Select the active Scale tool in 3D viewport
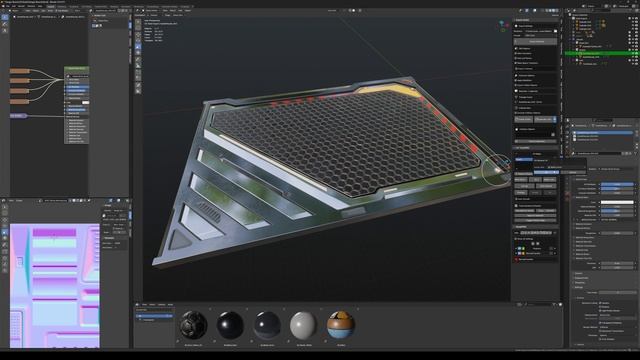The width and height of the screenshot is (640, 360). pyautogui.click(x=138, y=47)
